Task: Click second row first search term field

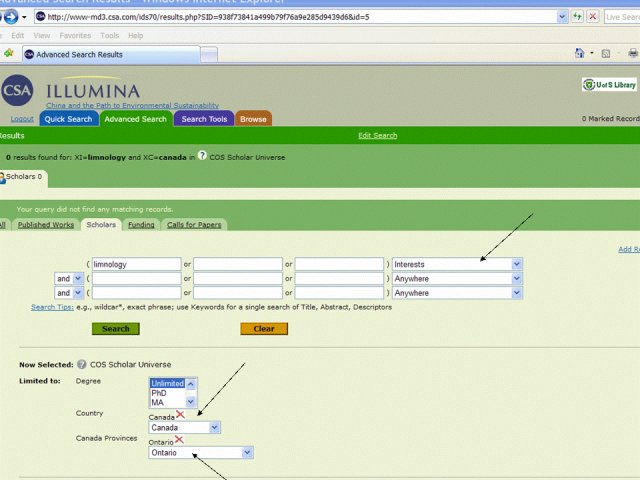Action: point(136,278)
